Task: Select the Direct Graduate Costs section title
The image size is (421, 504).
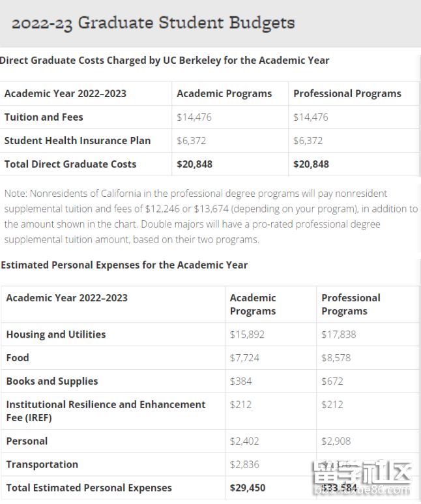Action: pos(164,60)
